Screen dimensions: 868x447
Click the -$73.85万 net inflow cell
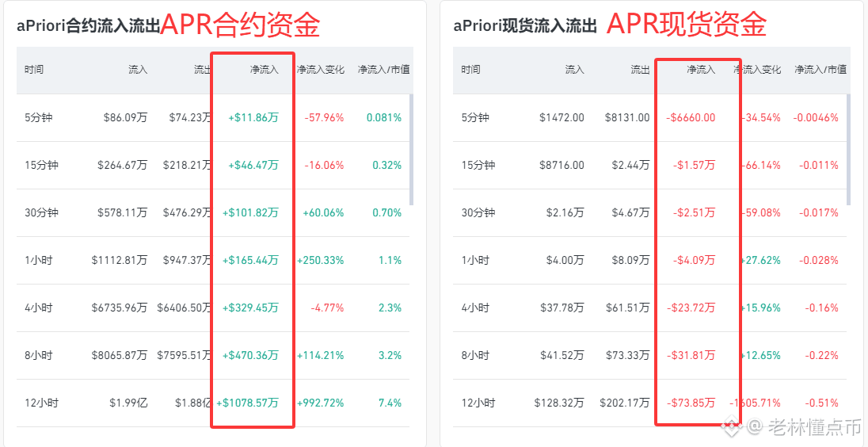pos(691,403)
